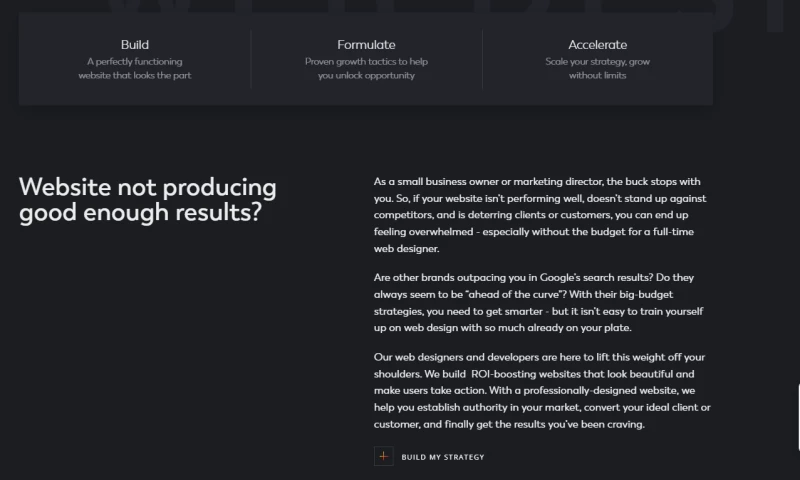Click the paragraph starting "As a small business owner"

[x=540, y=215]
